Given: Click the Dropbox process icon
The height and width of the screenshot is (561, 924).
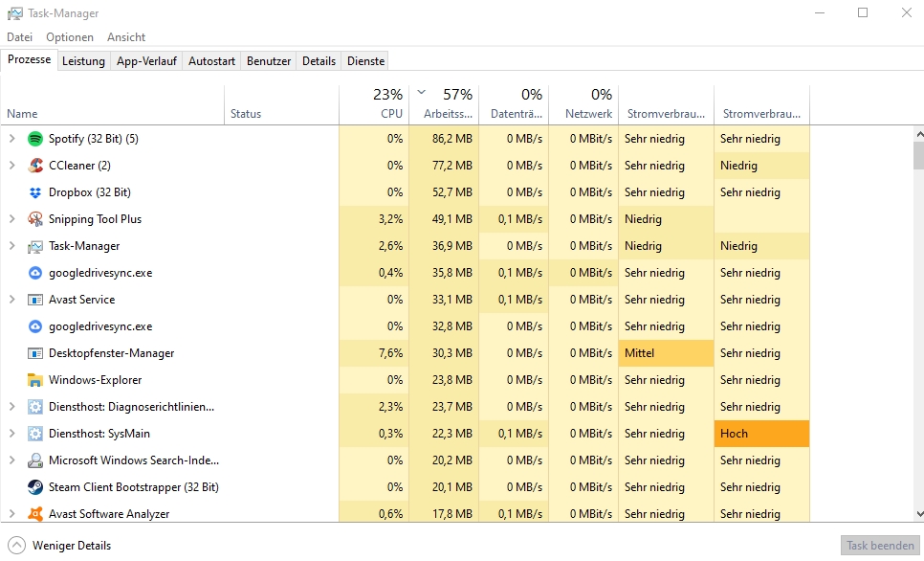Looking at the screenshot, I should 35,192.
